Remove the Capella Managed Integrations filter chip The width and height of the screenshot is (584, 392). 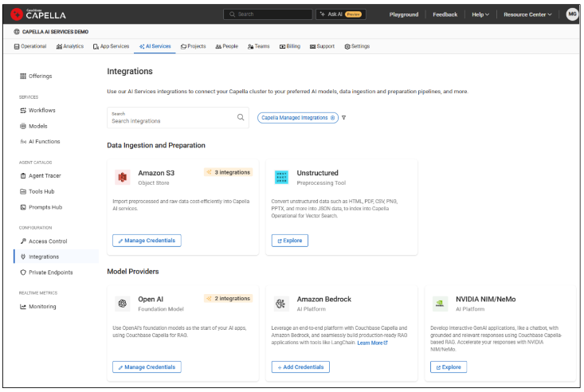[332, 118]
